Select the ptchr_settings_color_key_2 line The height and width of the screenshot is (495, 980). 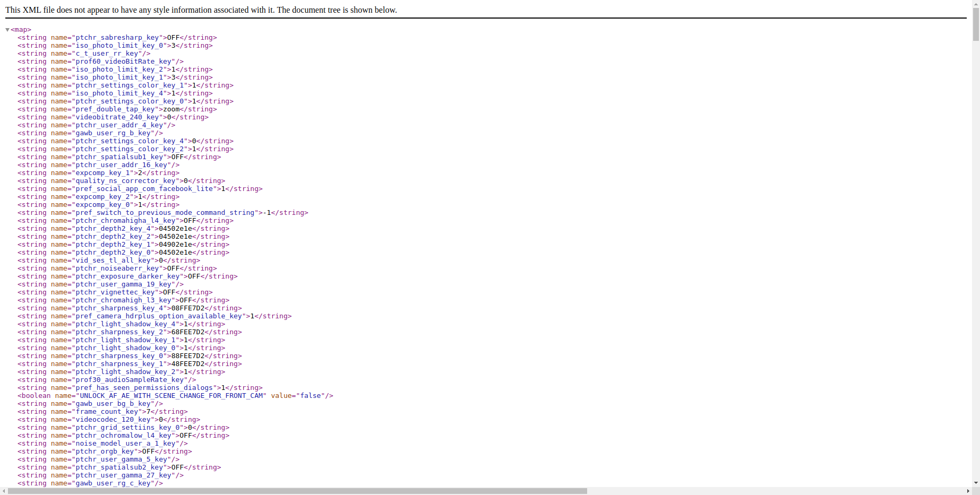tap(125, 149)
